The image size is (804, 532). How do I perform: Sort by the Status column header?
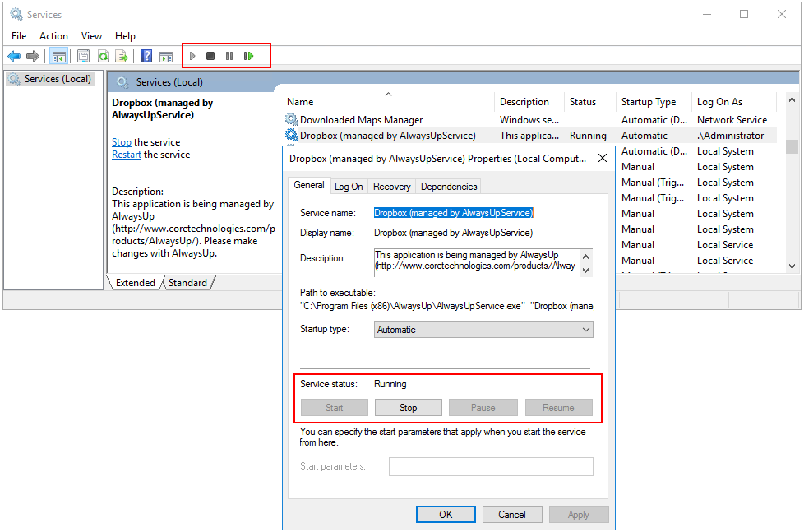[x=589, y=102]
